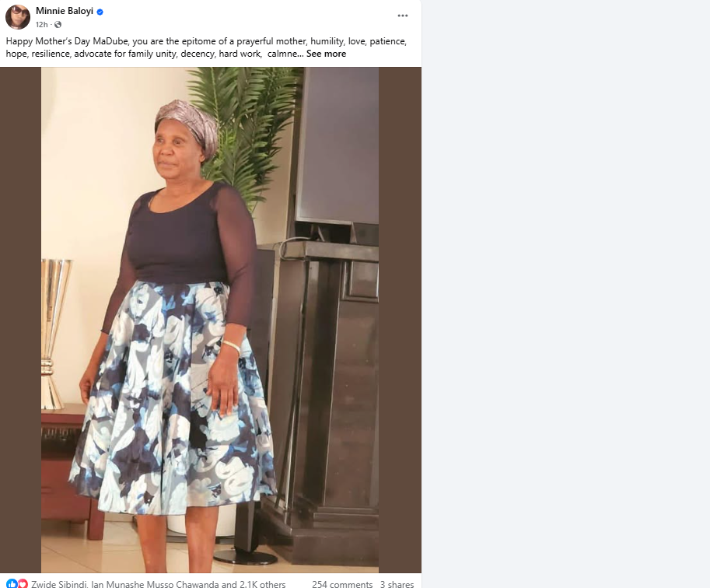Click the second caption line beginning 'hope, resilience'
The height and width of the screenshot is (588, 710).
click(x=154, y=54)
